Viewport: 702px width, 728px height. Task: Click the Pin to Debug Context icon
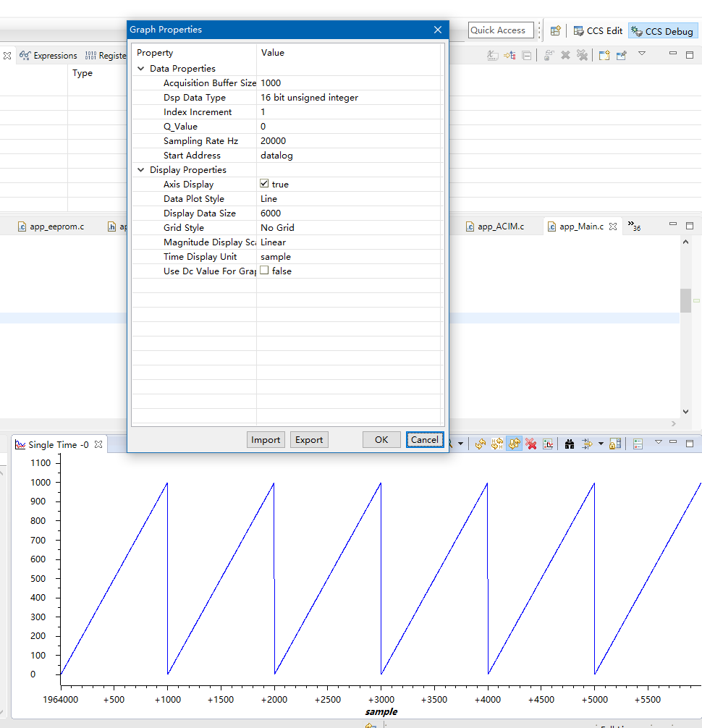point(621,55)
